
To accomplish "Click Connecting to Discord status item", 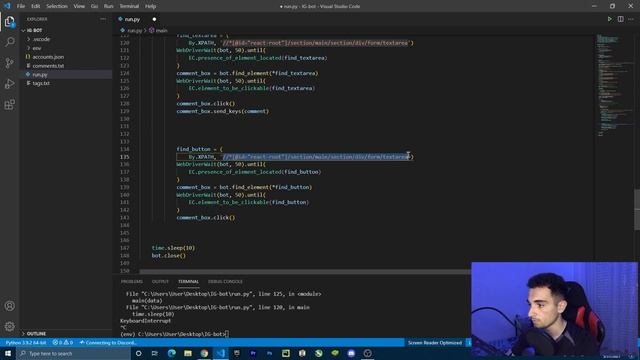I will [108, 342].
